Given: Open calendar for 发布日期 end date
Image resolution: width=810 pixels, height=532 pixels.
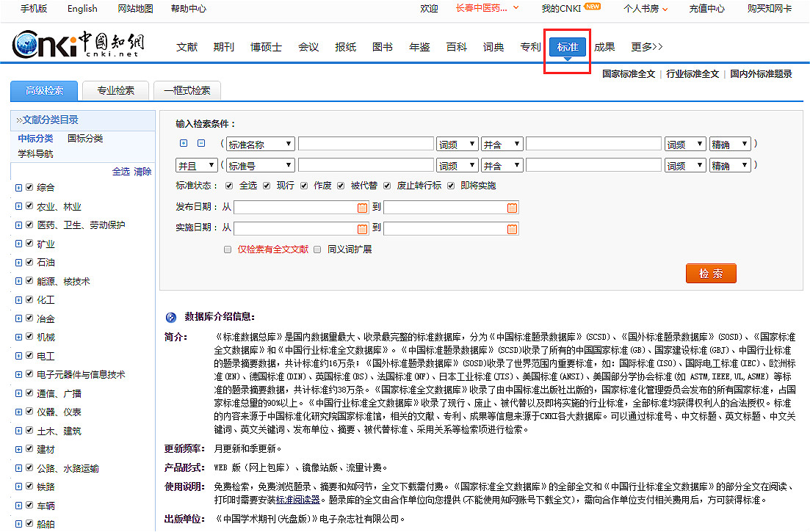Looking at the screenshot, I should (x=512, y=208).
